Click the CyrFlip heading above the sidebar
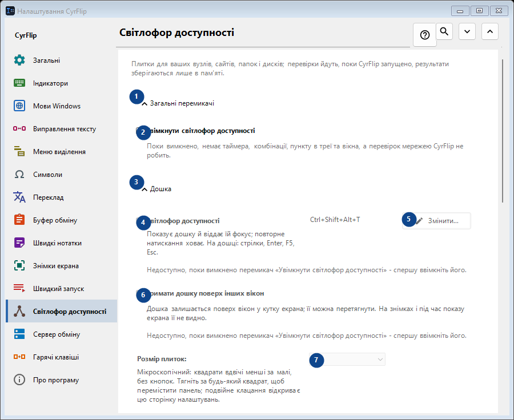Viewport: 514px width, 420px height. tap(26, 35)
